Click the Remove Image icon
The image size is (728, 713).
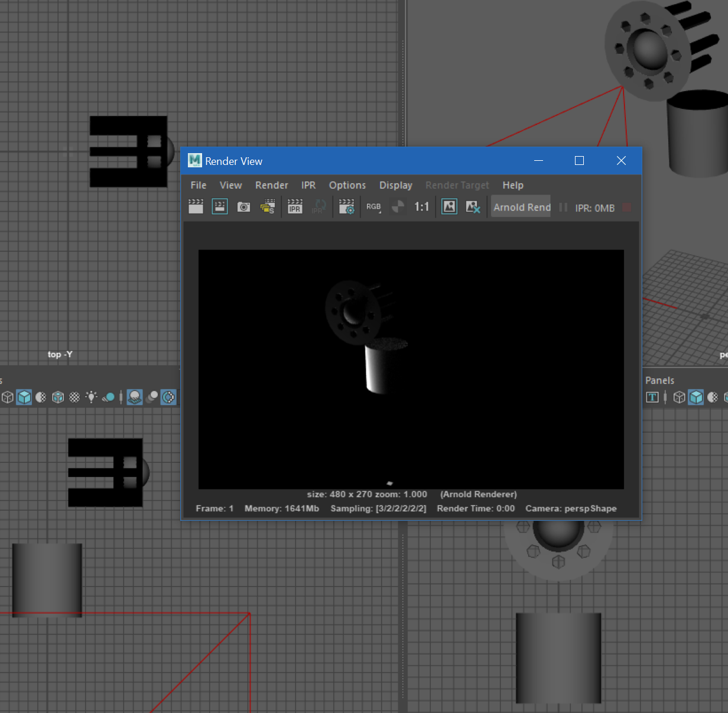point(473,206)
